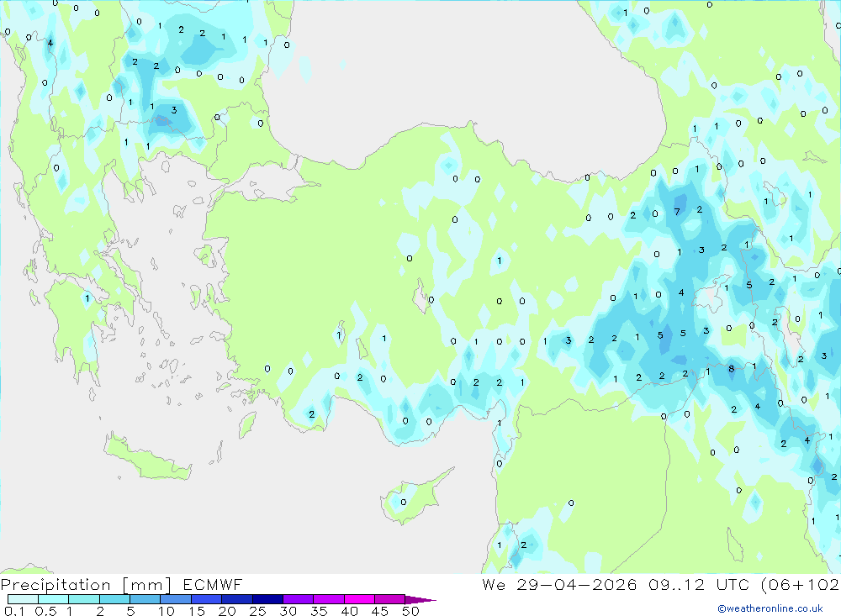The image size is (841, 616).
Task: Click legend tick label '35'
Action: pos(319,611)
